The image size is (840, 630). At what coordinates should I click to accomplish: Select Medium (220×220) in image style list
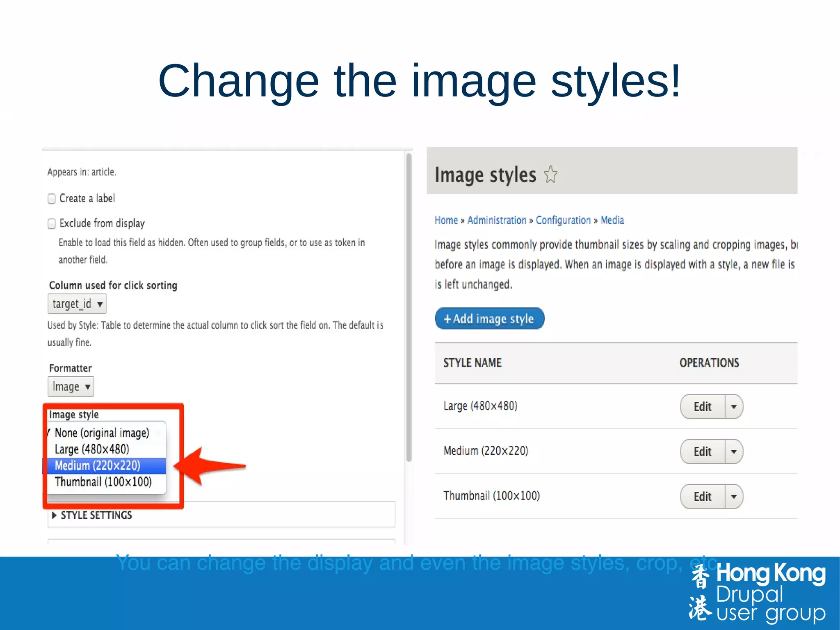click(98, 465)
